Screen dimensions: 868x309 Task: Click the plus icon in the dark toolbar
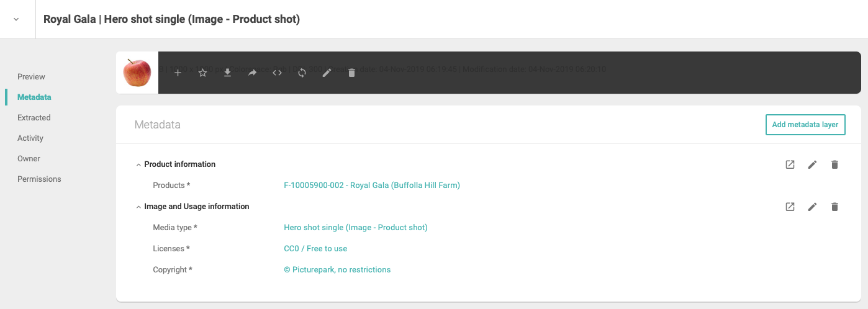178,73
